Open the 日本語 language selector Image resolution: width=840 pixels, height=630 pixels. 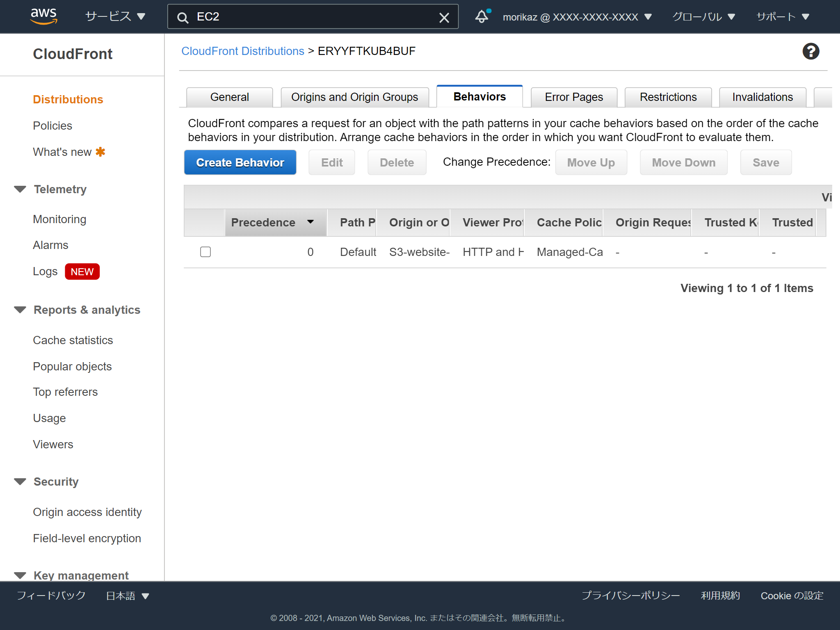click(x=126, y=596)
